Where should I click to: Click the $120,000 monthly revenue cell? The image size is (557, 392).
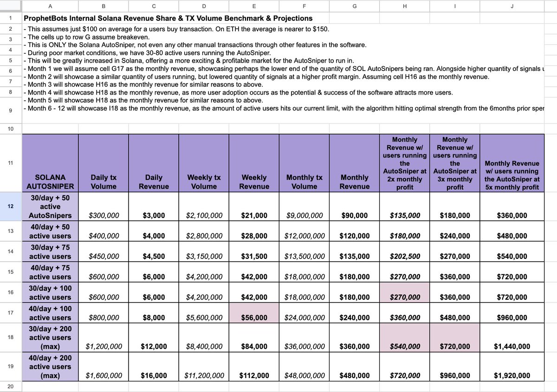click(355, 232)
